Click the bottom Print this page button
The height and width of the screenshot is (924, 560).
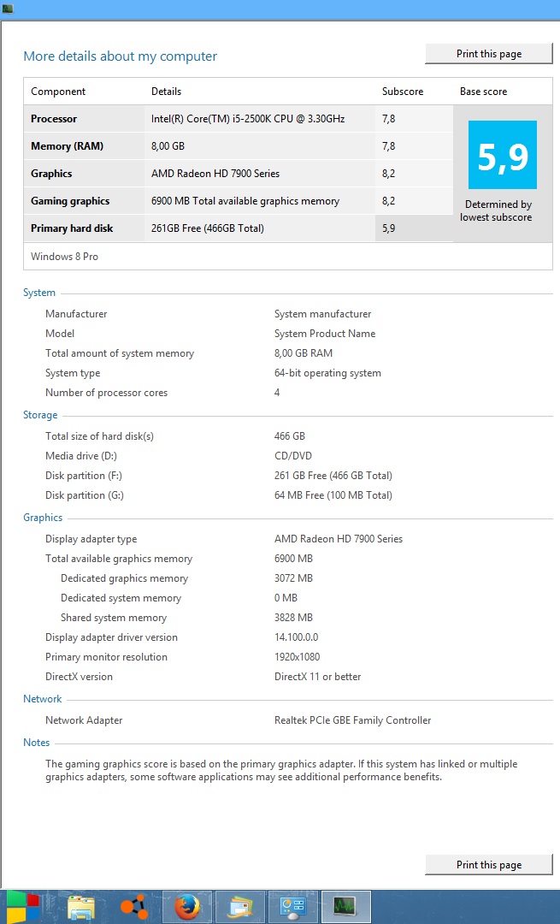(x=489, y=864)
